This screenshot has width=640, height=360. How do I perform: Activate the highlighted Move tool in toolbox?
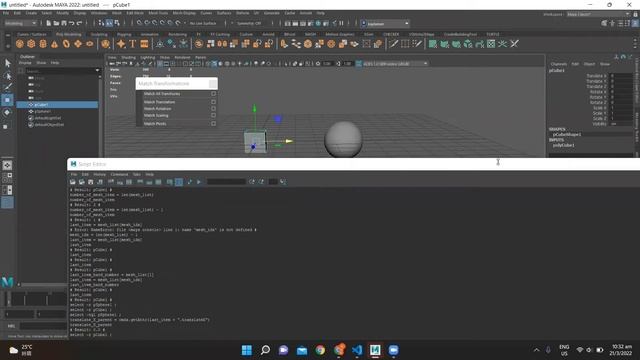point(7,100)
